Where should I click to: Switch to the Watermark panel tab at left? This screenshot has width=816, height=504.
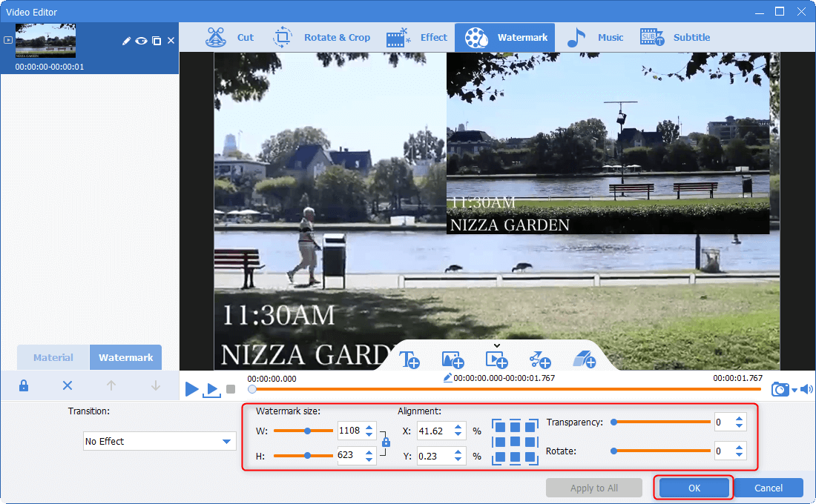[126, 357]
